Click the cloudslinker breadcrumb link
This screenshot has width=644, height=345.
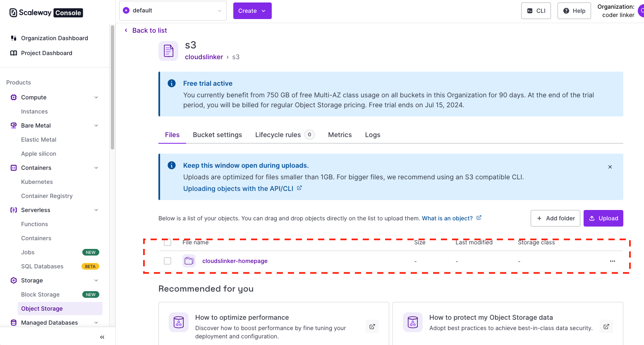click(x=204, y=57)
